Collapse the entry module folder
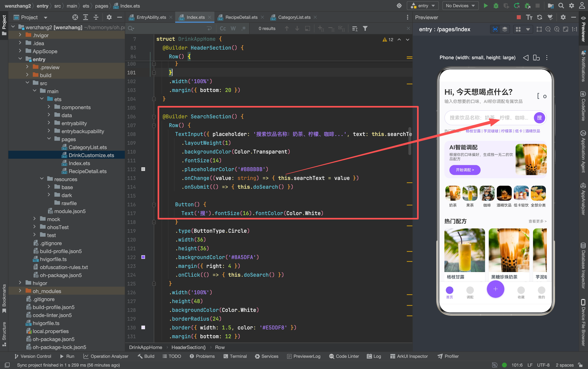This screenshot has height=369, width=588. pyautogui.click(x=20, y=59)
